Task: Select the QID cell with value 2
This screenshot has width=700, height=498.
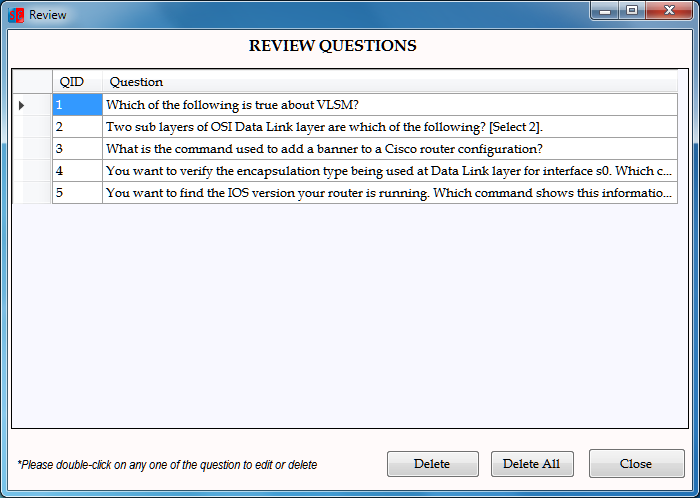Action: click(77, 127)
